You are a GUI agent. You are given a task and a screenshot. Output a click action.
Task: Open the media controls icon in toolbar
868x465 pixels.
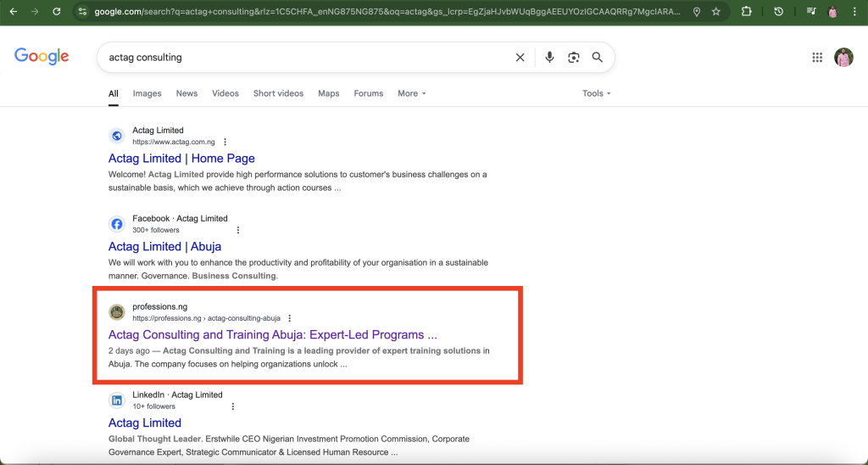pyautogui.click(x=811, y=11)
